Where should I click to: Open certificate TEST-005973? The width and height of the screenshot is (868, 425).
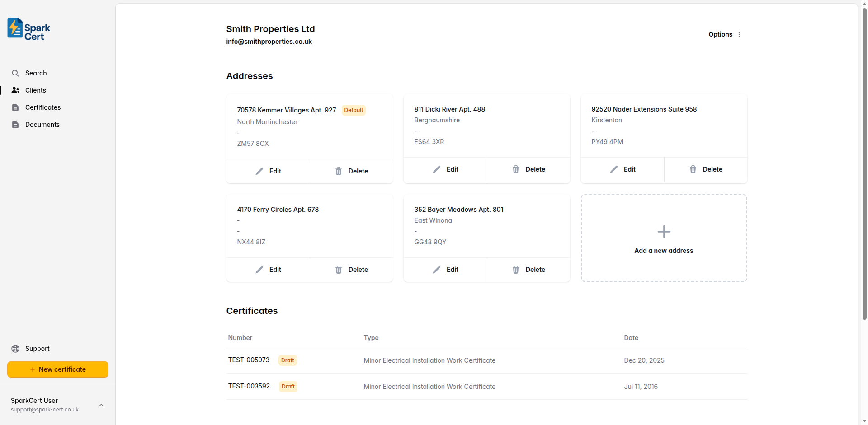248,360
